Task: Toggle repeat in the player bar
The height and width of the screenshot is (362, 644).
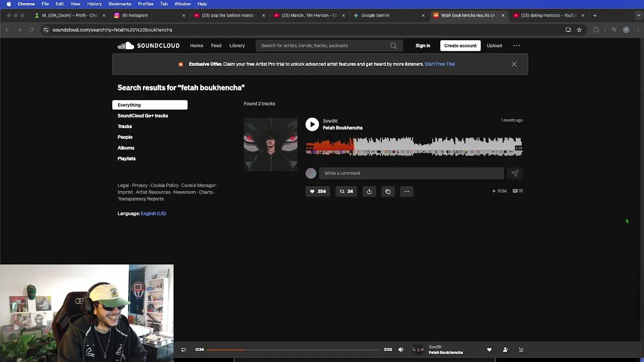Action: coord(184,350)
